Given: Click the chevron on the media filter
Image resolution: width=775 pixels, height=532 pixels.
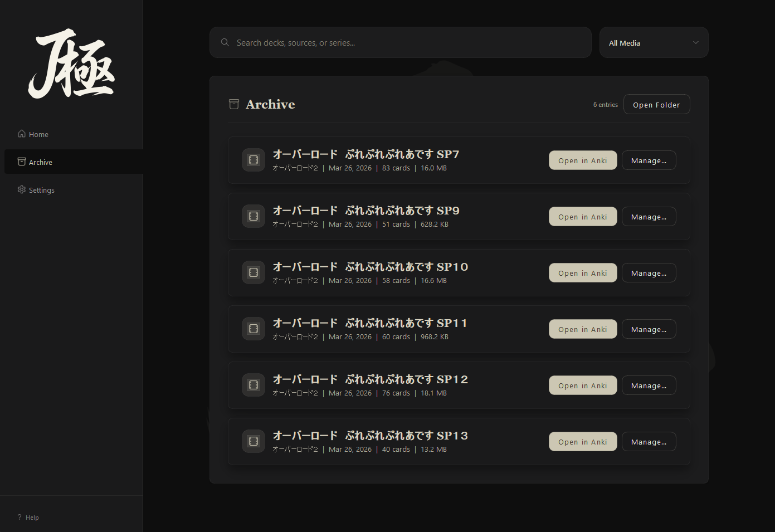Looking at the screenshot, I should 695,42.
